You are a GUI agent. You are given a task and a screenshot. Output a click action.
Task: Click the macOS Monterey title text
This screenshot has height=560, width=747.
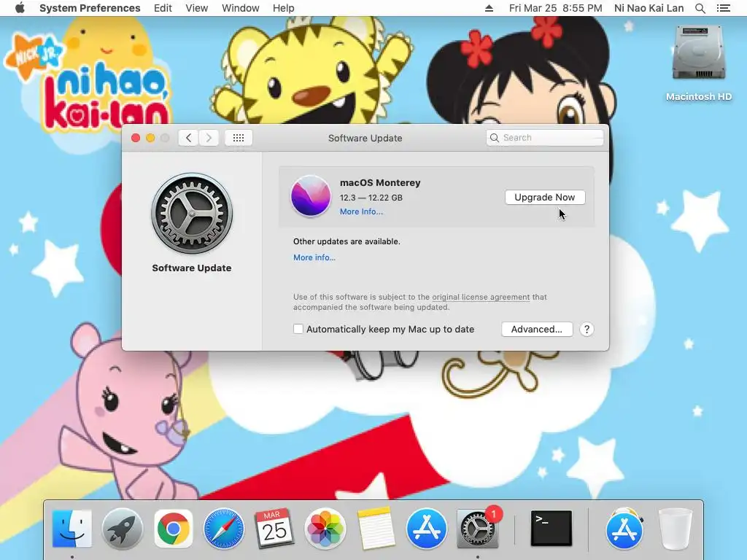click(380, 183)
